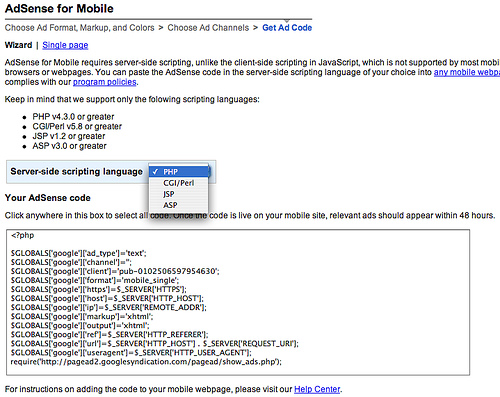Image resolution: width=500 pixels, height=397 pixels.
Task: Click the 'format'='mobile_single' code line
Action: (95, 280)
